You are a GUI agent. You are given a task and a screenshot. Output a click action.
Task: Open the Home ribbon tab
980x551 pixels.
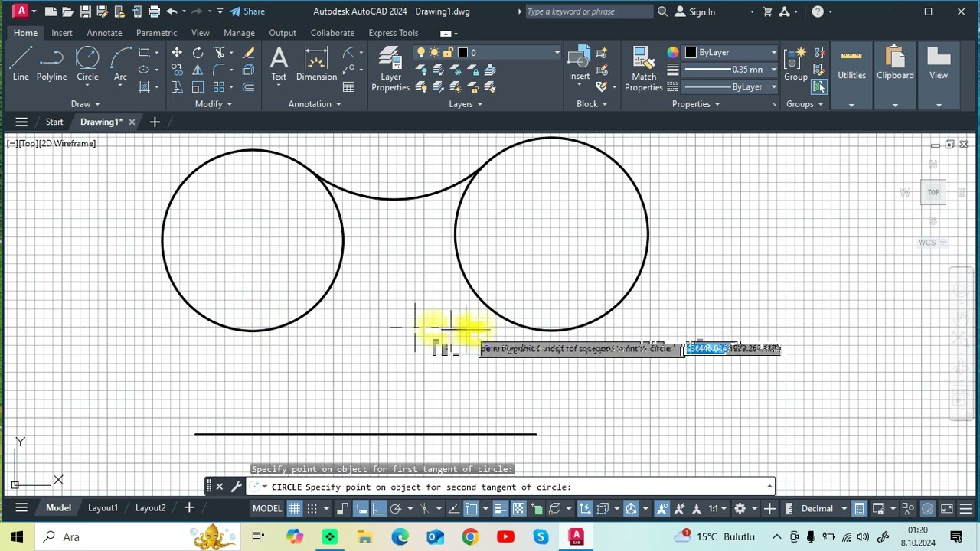25,33
